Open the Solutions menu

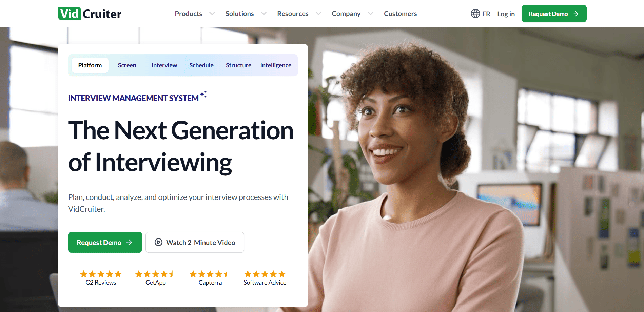pyautogui.click(x=239, y=14)
